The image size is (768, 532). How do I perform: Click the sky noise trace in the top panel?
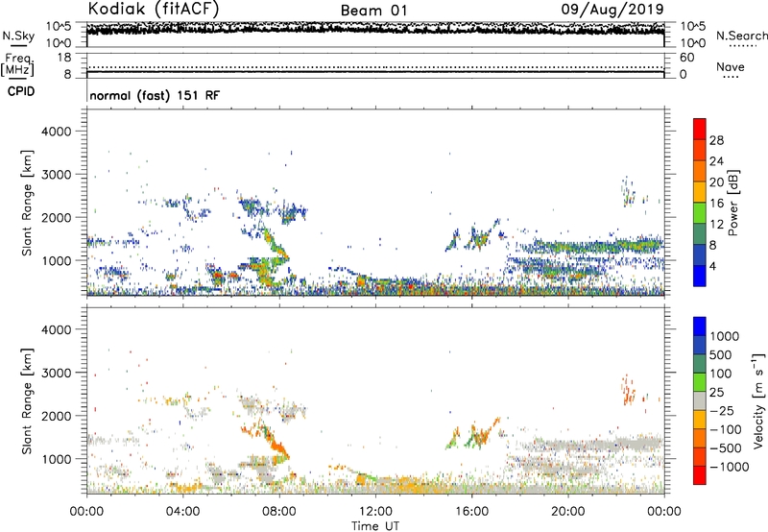tap(375, 30)
